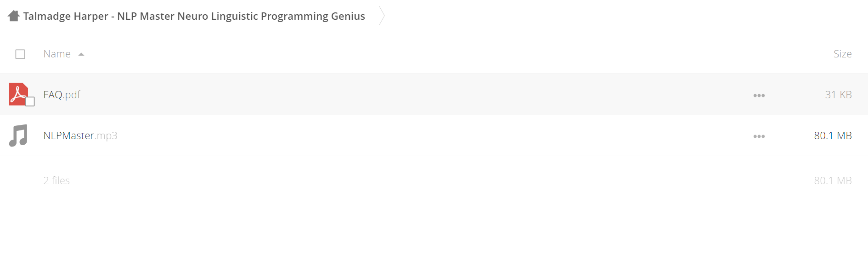Screen dimensions: 868x265
Task: Toggle the Name sort direction arrow
Action: click(x=81, y=54)
